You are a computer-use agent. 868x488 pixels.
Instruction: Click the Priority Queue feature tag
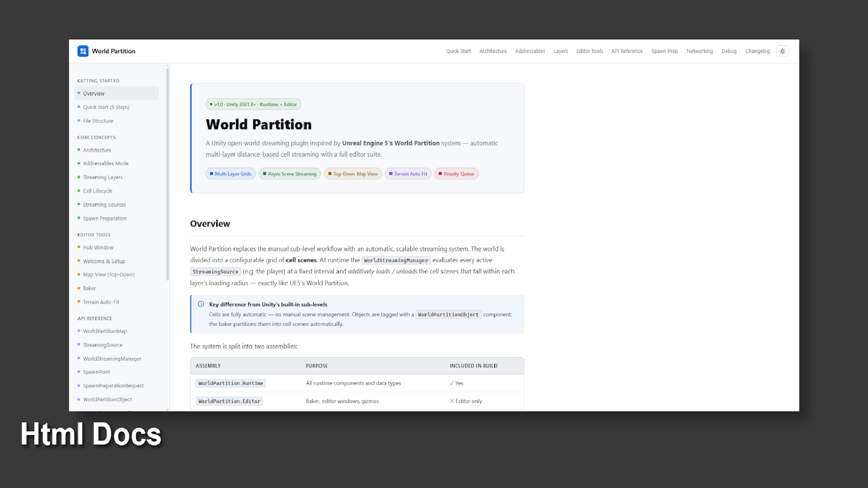pyautogui.click(x=457, y=174)
